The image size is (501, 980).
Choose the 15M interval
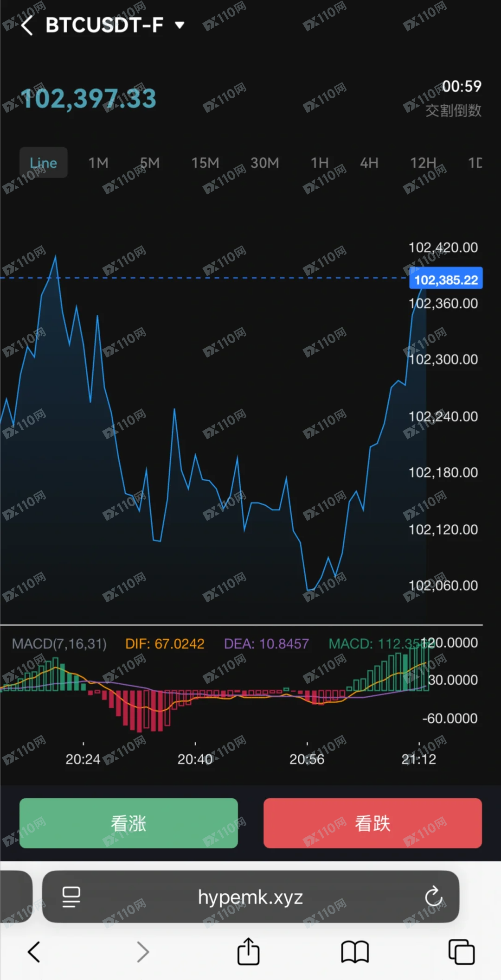[205, 163]
